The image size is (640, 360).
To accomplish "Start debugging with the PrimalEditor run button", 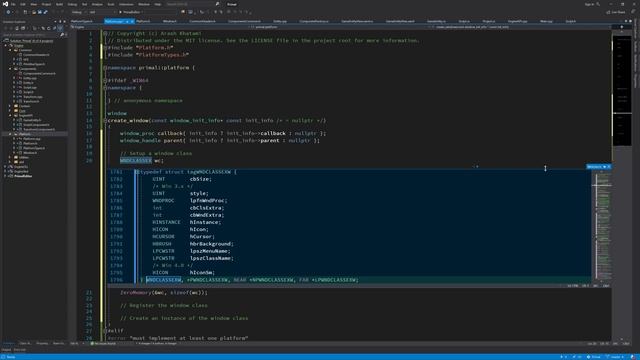I will click(130, 12).
